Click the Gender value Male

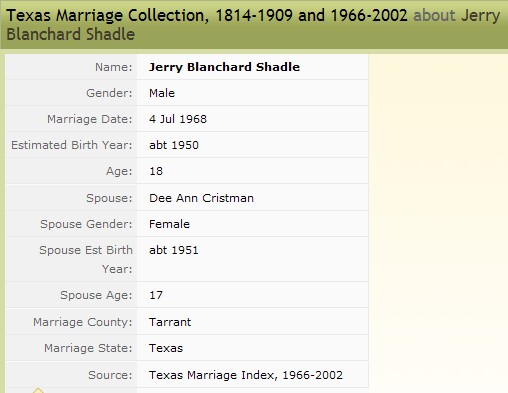162,93
